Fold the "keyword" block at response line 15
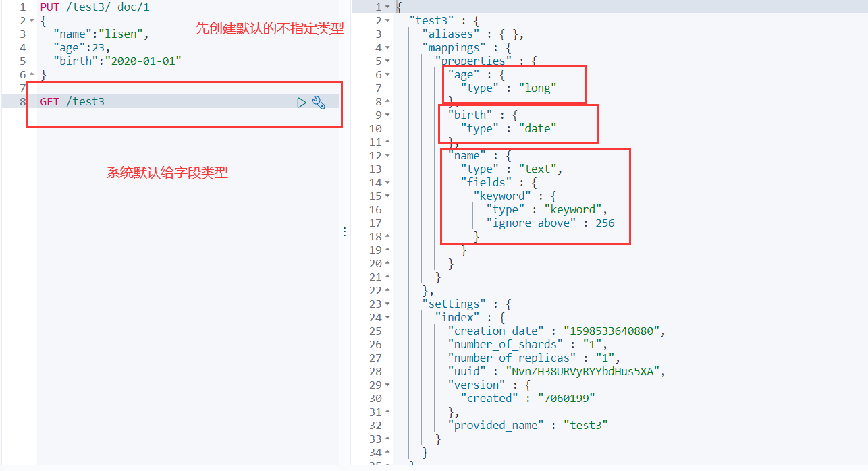The height and width of the screenshot is (471, 868). click(x=387, y=196)
